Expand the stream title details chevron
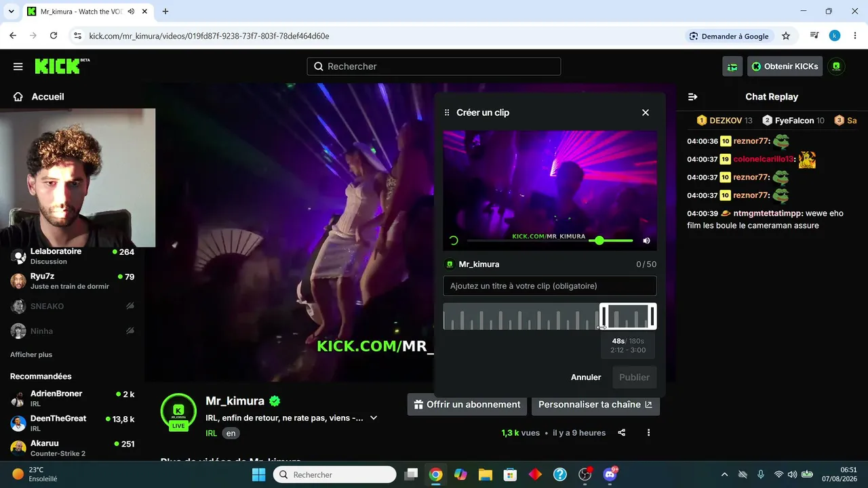Viewport: 868px width, 488px height. pyautogui.click(x=374, y=418)
